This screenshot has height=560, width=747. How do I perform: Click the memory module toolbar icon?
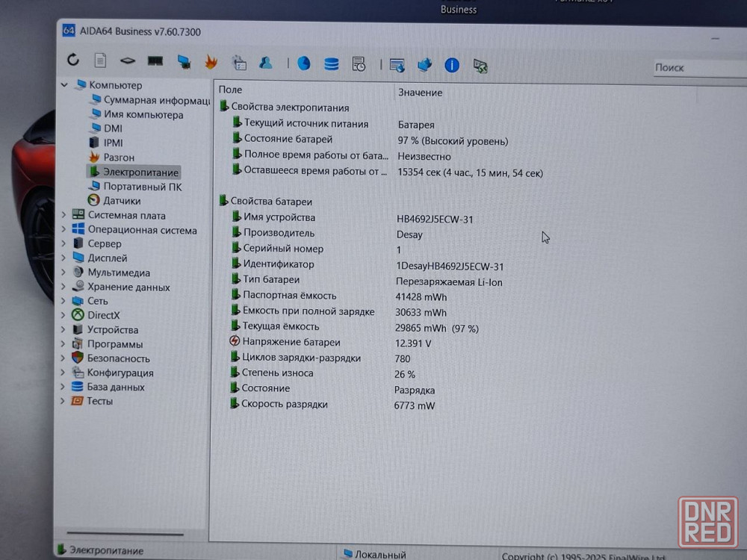(155, 61)
